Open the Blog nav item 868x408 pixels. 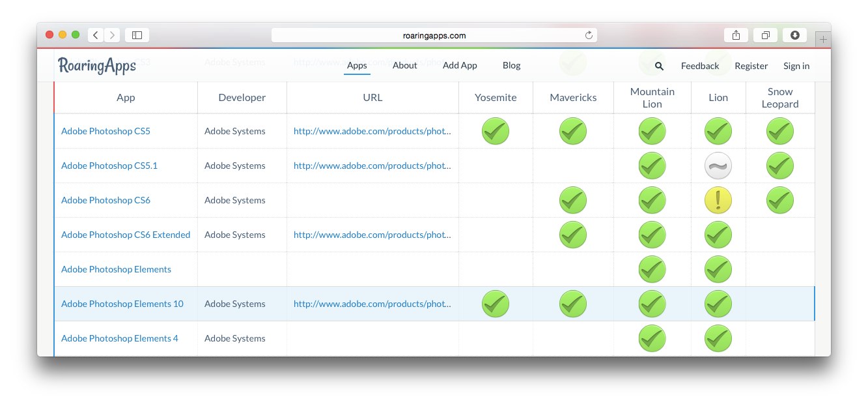[511, 65]
